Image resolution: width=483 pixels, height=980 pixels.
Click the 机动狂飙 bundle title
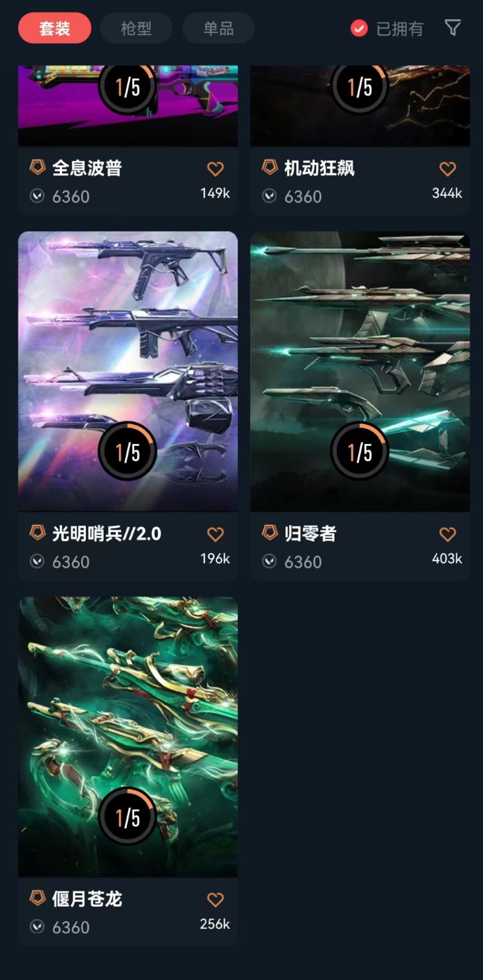point(319,168)
